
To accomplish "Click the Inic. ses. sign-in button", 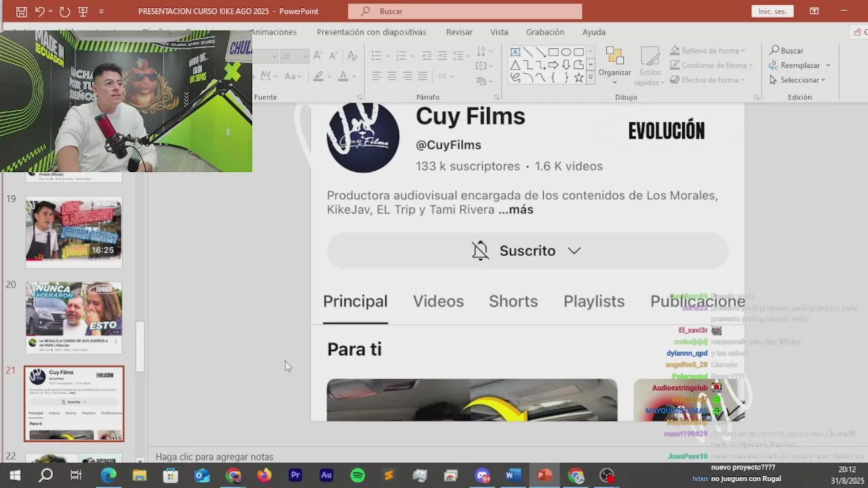I will tap(772, 12).
